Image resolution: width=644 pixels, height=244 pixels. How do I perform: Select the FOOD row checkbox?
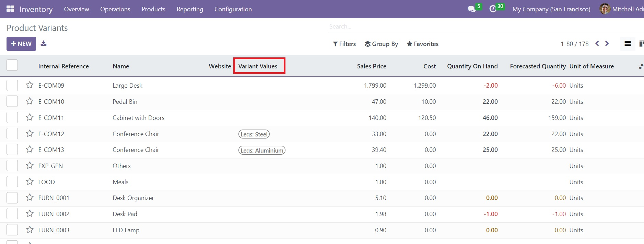point(12,182)
